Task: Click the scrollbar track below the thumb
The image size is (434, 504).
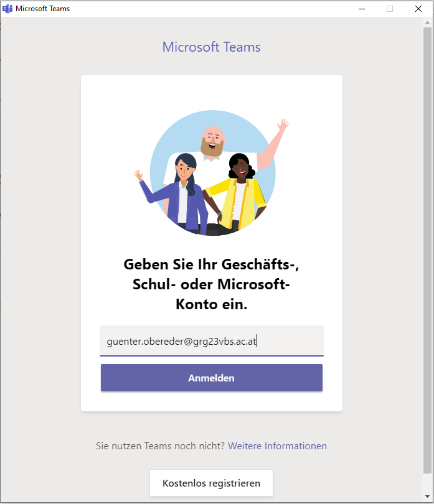Action: 427,482
